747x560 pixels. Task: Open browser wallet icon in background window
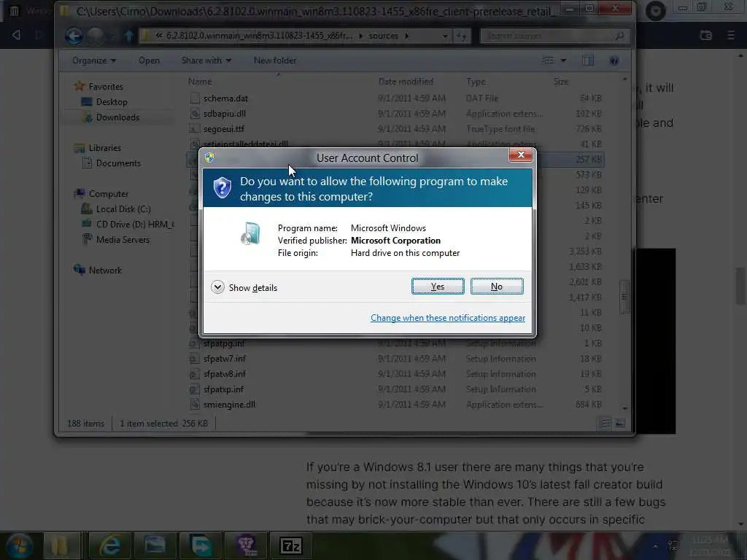(x=706, y=35)
